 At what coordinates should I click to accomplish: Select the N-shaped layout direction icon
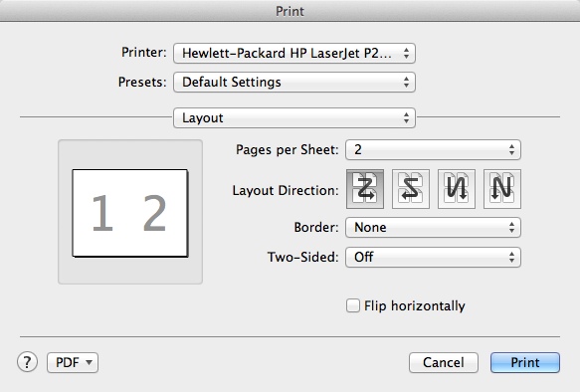pos(502,189)
